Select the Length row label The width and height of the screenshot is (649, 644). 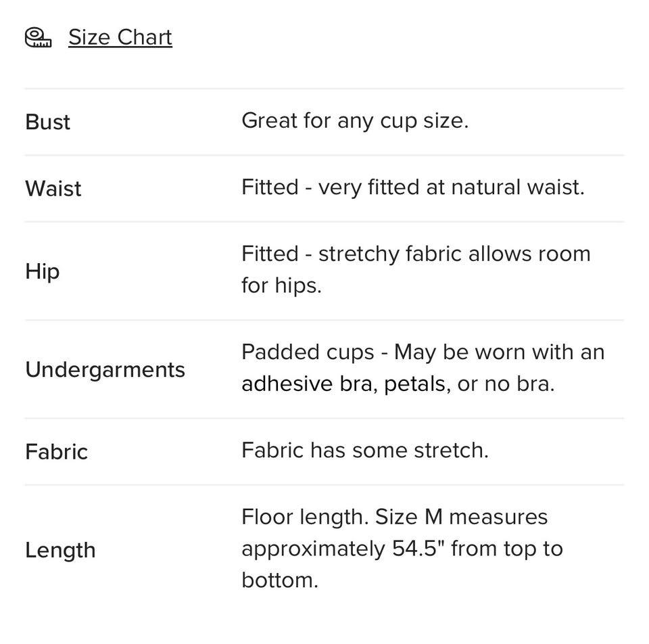60,550
